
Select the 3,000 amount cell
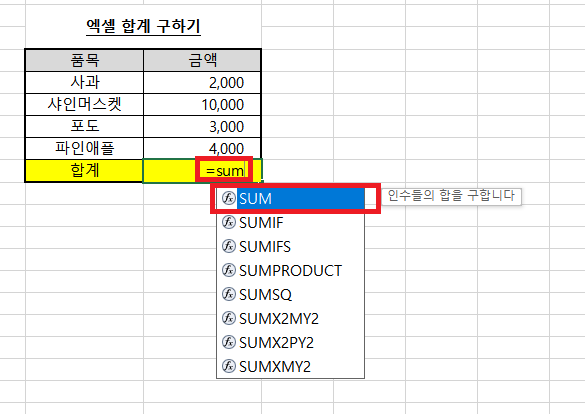click(x=202, y=126)
